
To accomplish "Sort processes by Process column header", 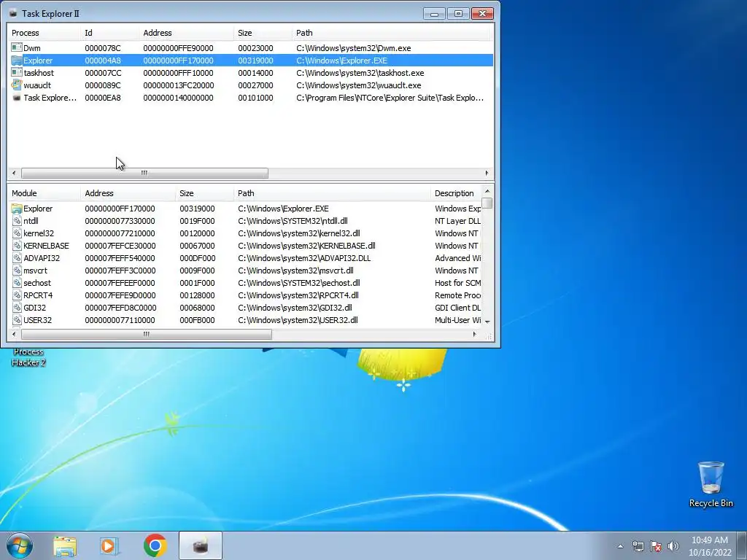I will click(44, 33).
